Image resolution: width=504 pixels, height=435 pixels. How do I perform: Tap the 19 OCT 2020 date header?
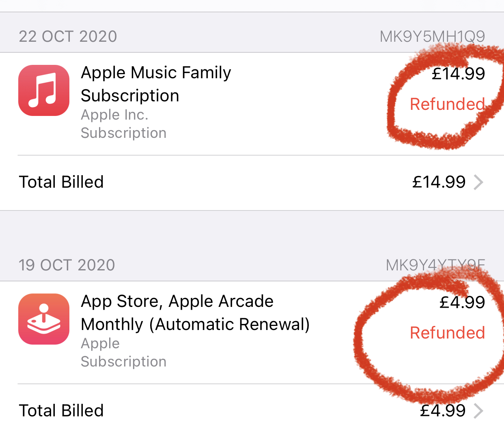(x=67, y=265)
